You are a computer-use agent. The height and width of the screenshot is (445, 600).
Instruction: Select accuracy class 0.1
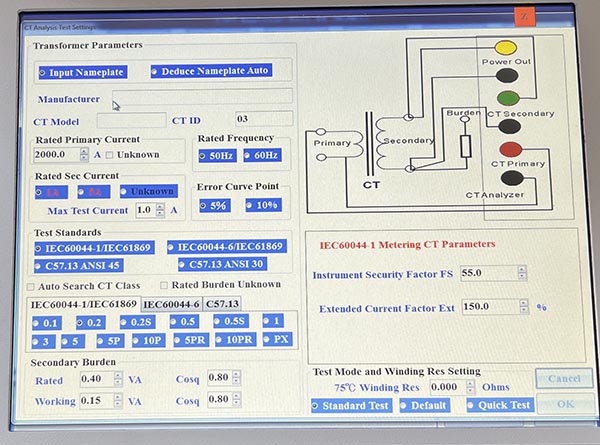[x=47, y=323]
